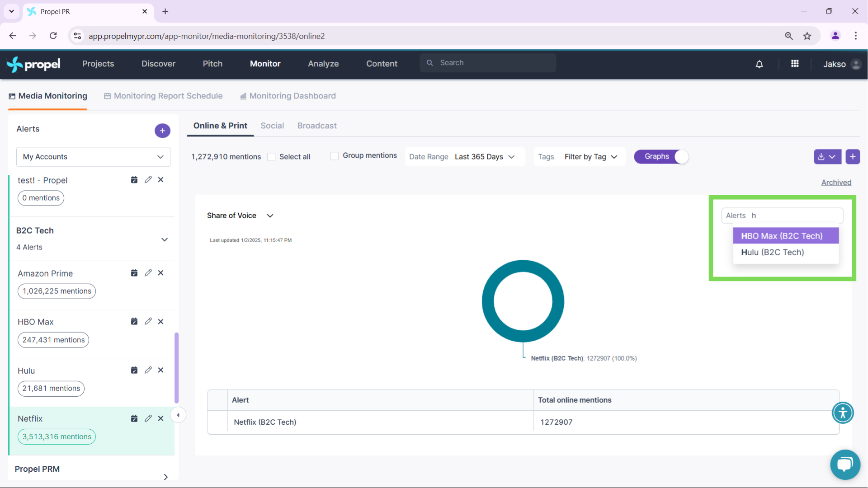Screen dimensions: 868x488
Task: Open the Share of Voice chart dropdown
Action: 241,216
